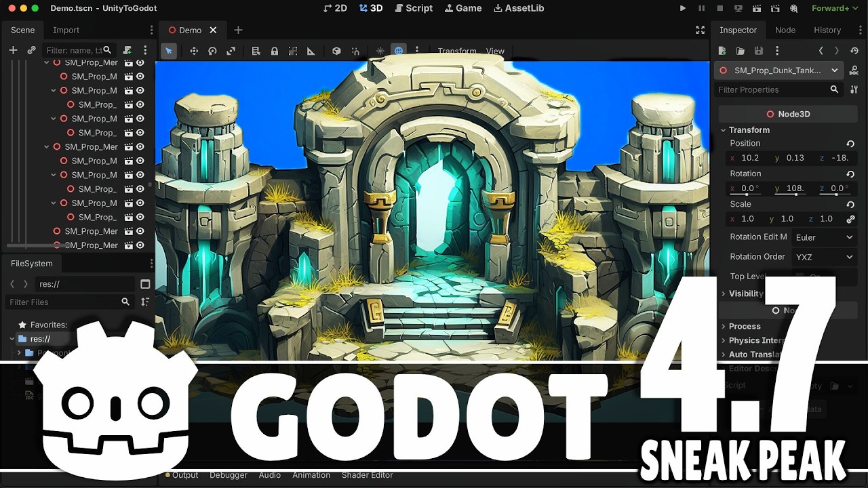Toggle preview sunlight
Screen dimensions: 868x488
(x=380, y=51)
